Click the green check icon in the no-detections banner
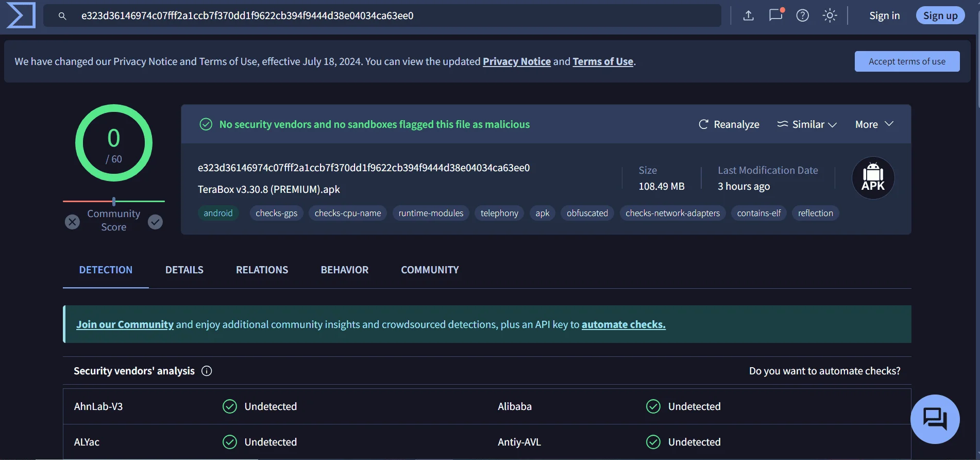The image size is (980, 460). [x=206, y=124]
